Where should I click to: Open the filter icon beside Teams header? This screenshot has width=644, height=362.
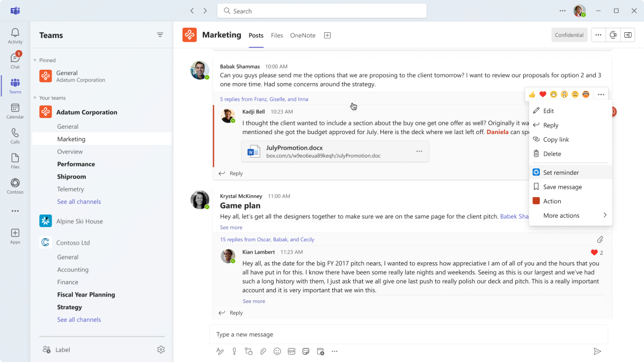[x=160, y=35]
